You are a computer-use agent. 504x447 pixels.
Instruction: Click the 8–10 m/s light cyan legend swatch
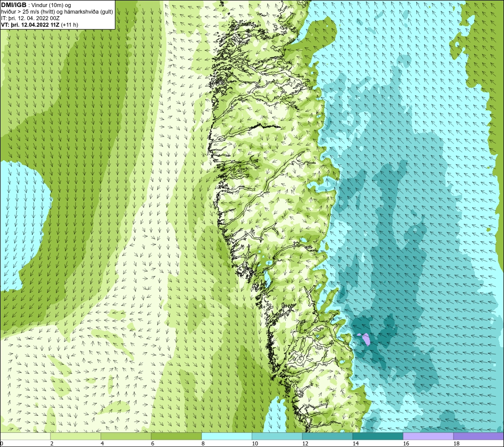click(227, 436)
